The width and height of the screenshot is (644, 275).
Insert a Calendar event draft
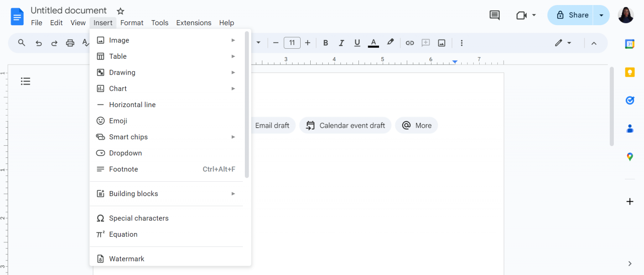345,125
